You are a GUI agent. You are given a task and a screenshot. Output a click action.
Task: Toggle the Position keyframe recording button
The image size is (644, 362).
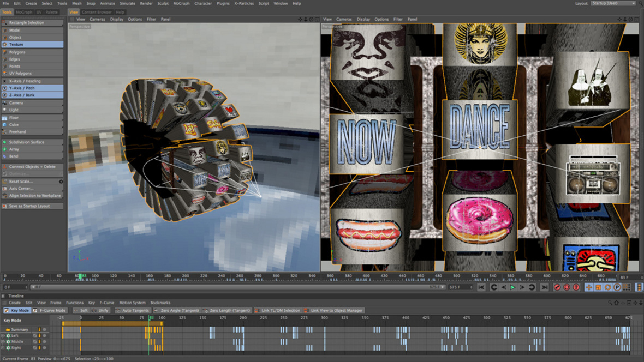coord(589,287)
